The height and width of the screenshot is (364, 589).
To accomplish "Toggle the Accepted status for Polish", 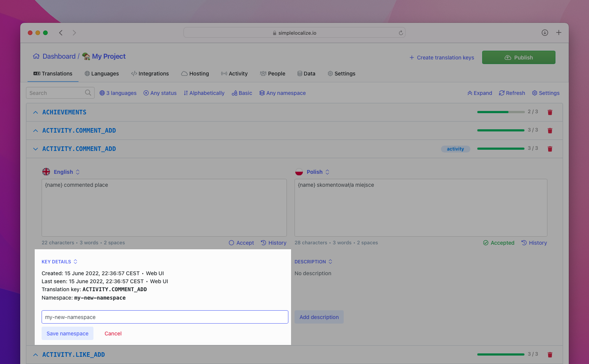I will pos(499,243).
